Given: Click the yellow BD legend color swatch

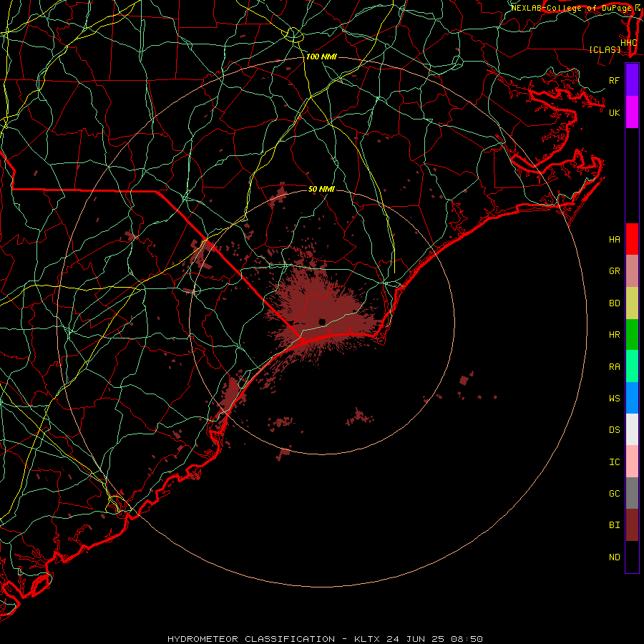Looking at the screenshot, I should (x=632, y=303).
